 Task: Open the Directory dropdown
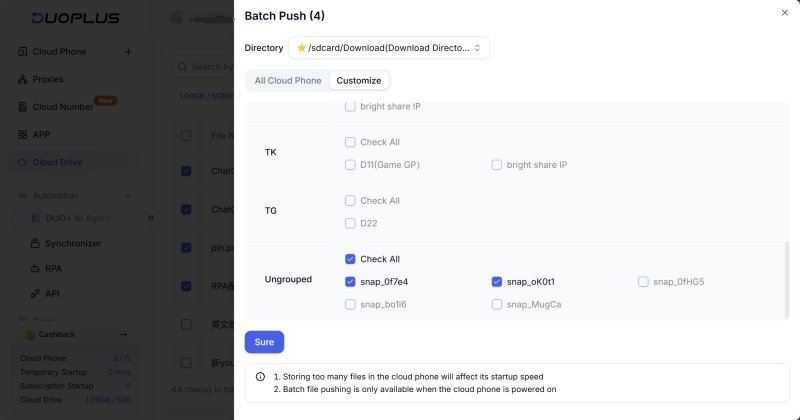tap(389, 48)
